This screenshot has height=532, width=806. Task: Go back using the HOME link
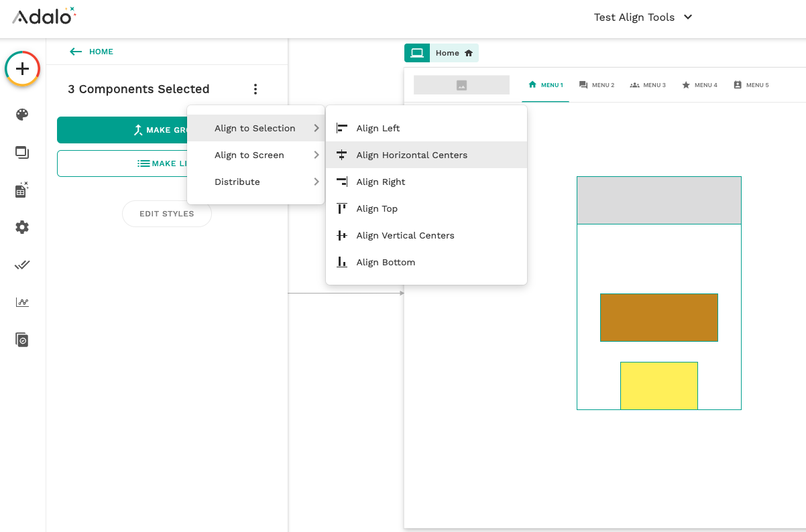click(92, 52)
